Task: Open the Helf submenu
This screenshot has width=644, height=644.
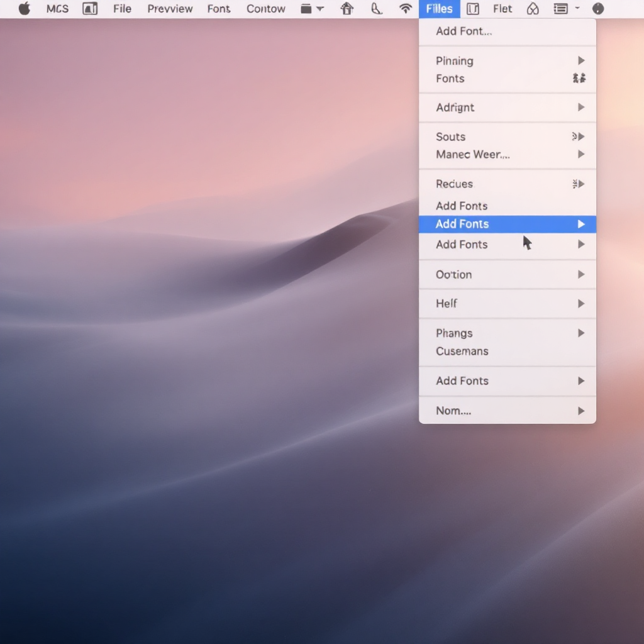Action: click(x=508, y=304)
